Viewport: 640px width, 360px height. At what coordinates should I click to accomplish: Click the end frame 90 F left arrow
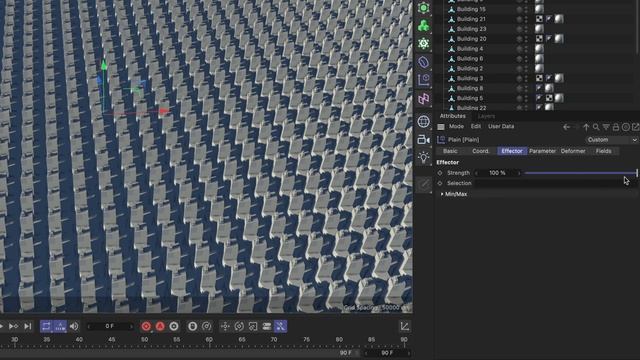tap(366, 353)
